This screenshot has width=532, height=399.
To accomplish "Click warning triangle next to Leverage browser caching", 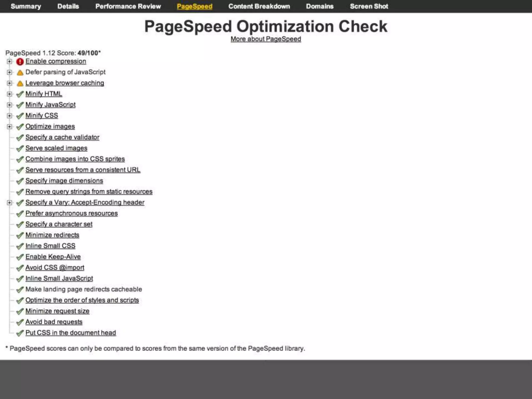I will (x=20, y=83).
